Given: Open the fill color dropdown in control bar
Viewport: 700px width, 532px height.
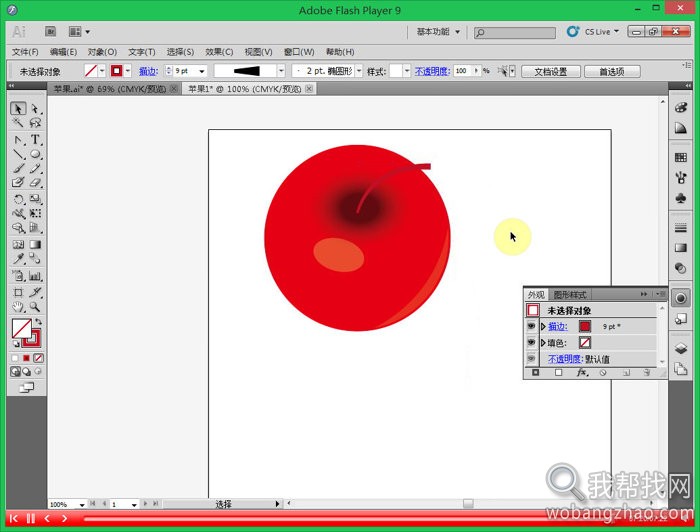Looking at the screenshot, I should click(x=102, y=71).
